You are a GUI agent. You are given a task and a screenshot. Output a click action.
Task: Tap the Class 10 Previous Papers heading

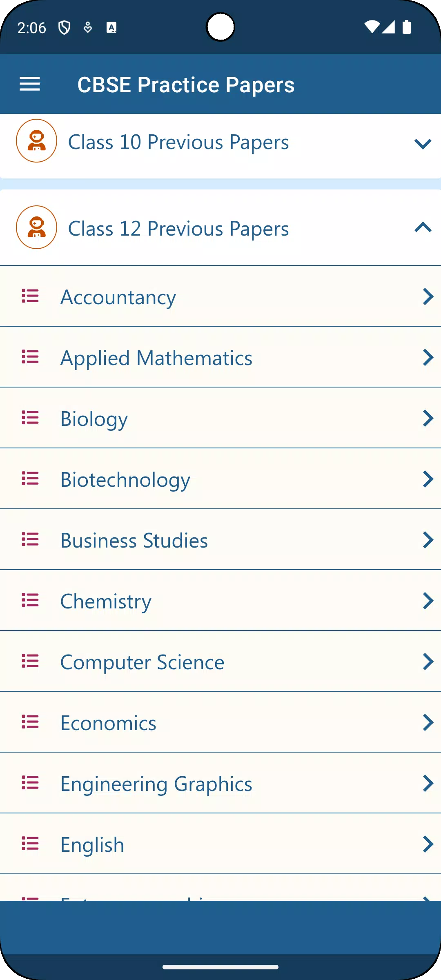pyautogui.click(x=178, y=142)
